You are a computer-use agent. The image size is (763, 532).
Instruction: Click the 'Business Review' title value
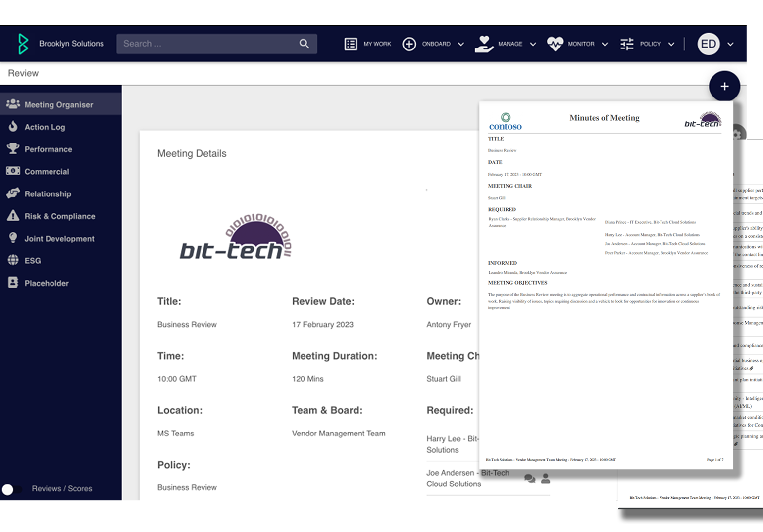click(x=187, y=325)
